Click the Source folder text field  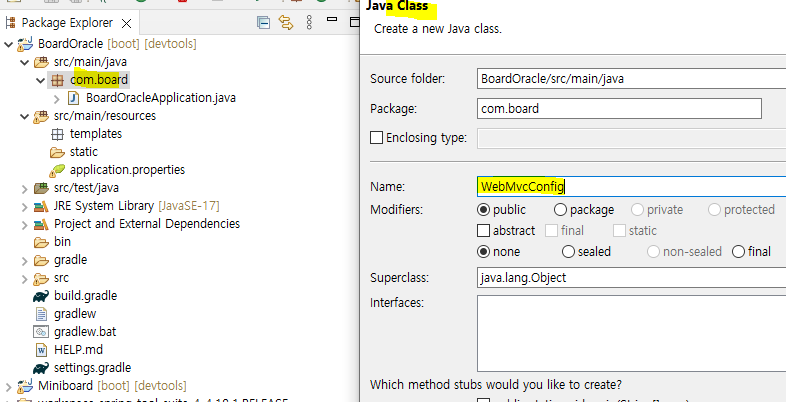632,78
